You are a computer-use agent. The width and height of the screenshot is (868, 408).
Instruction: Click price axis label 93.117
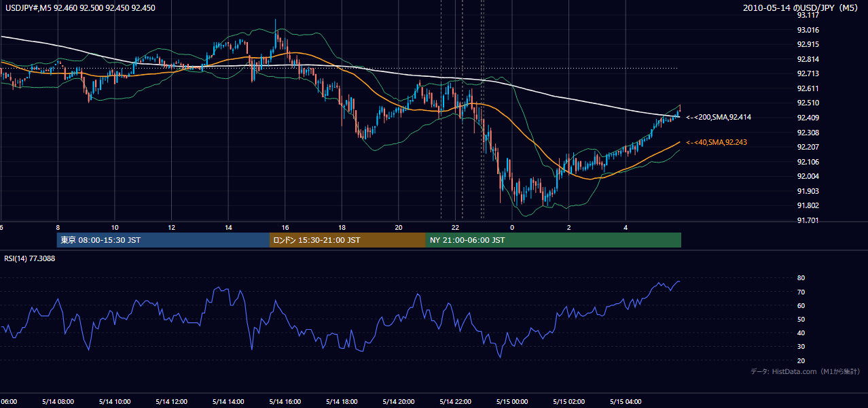(x=808, y=15)
